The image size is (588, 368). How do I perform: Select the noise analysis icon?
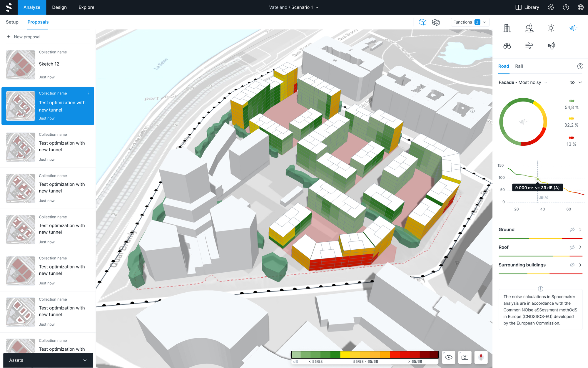pyautogui.click(x=573, y=28)
